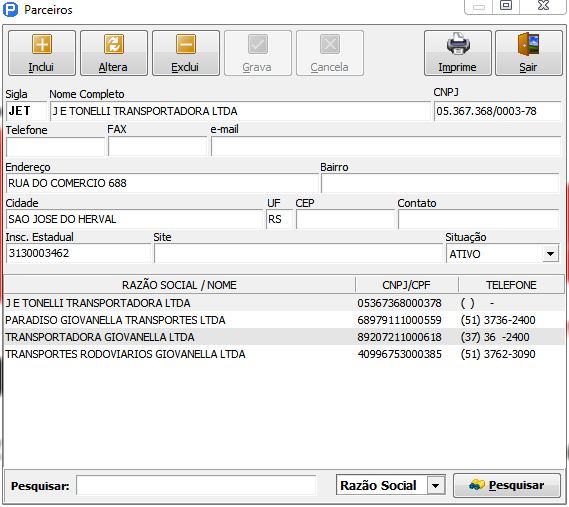Screen dimensions: 569x507
Task: Click the TELEFONE column header
Action: point(511,285)
